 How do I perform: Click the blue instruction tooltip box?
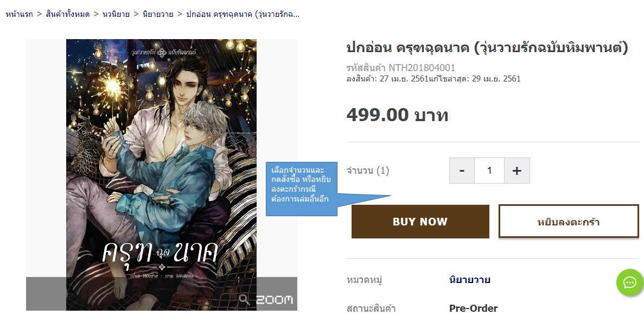click(x=302, y=189)
